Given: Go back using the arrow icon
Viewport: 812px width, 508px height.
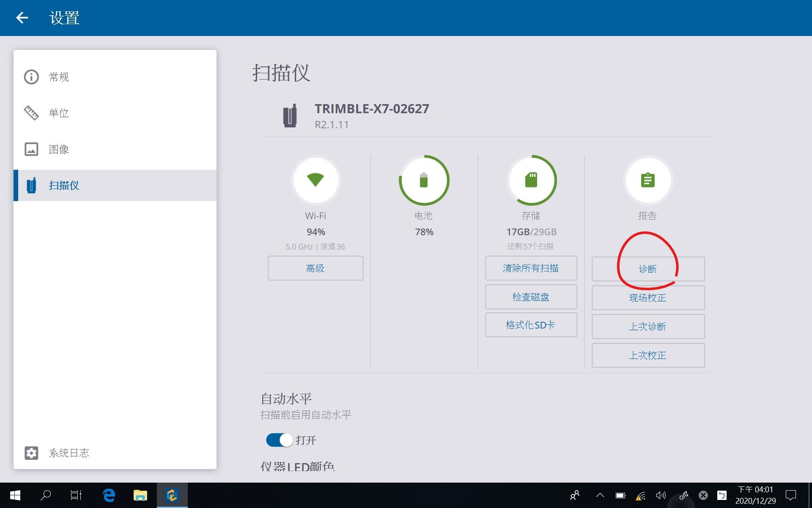Looking at the screenshot, I should 22,18.
